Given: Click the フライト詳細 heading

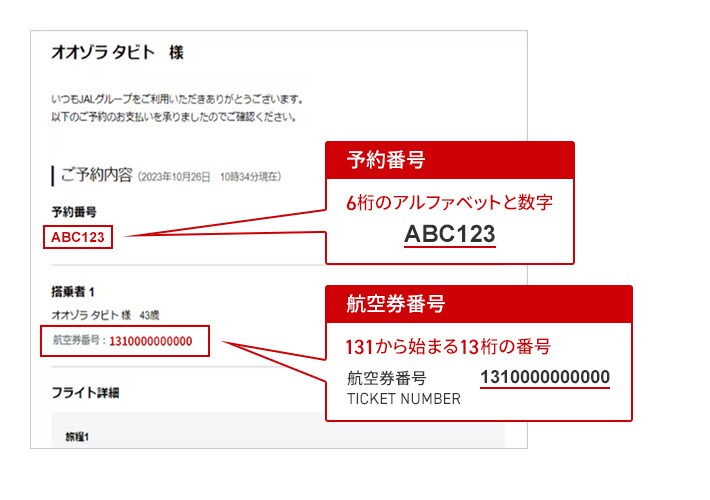Looking at the screenshot, I should click(x=85, y=393).
